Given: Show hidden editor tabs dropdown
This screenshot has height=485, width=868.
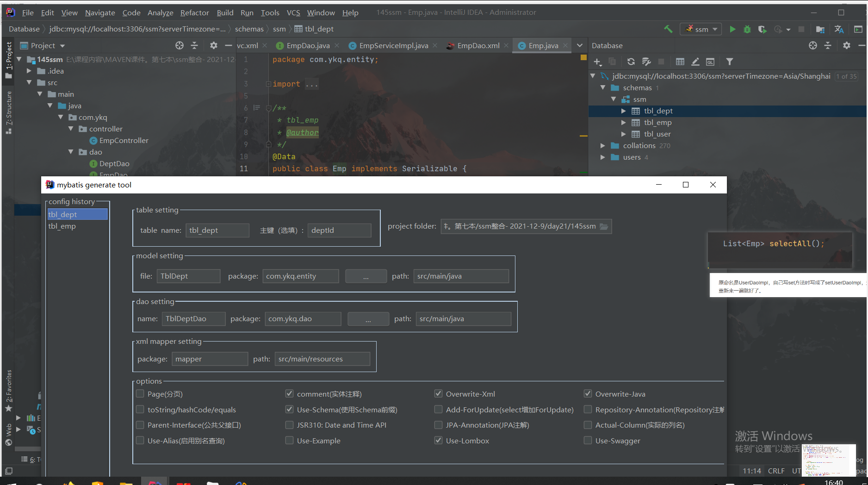Looking at the screenshot, I should [580, 45].
